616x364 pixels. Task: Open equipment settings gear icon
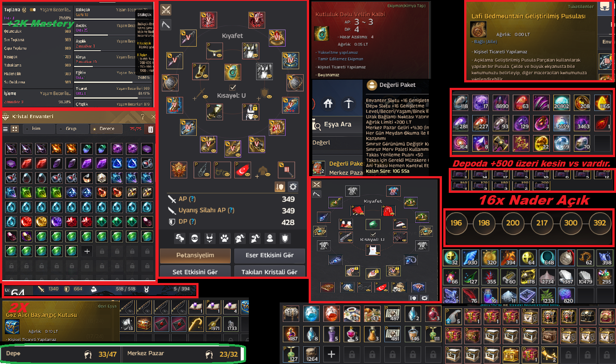pos(293,187)
